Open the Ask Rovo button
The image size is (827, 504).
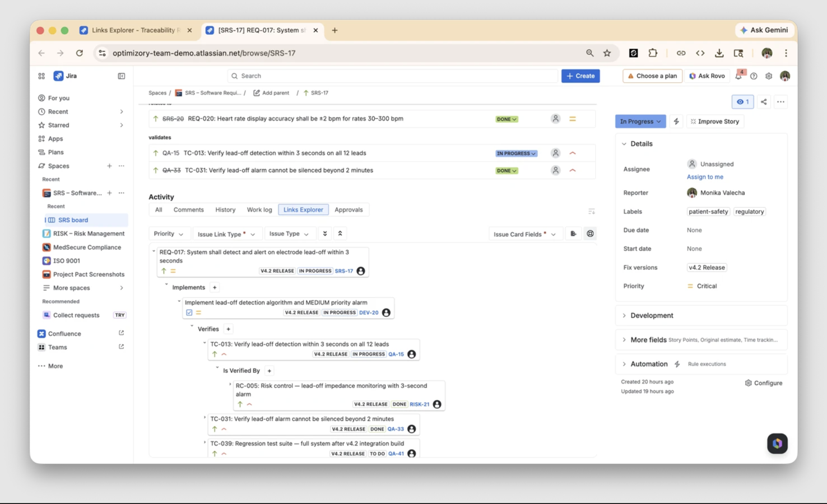point(707,76)
